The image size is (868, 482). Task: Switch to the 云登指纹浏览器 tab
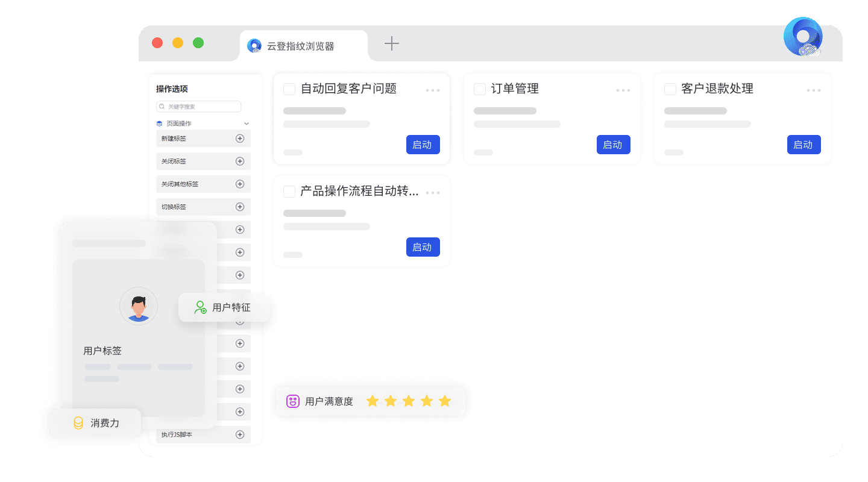(x=300, y=46)
